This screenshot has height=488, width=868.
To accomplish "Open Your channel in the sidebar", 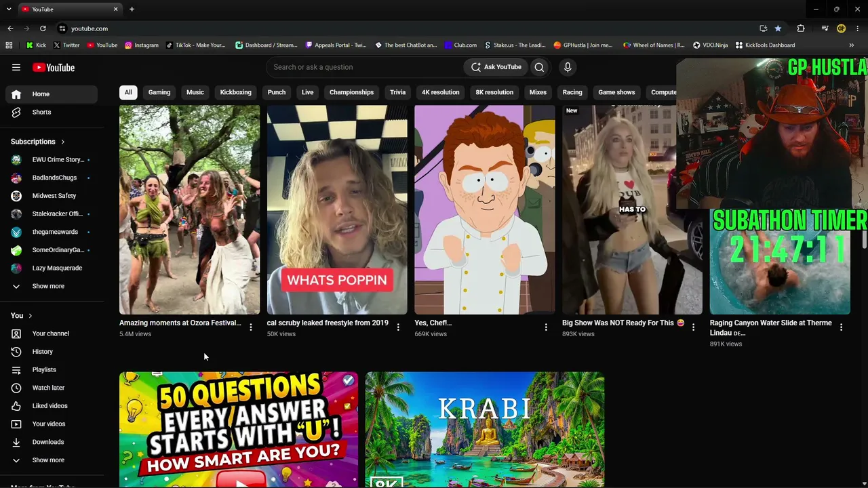I will pos(52,333).
